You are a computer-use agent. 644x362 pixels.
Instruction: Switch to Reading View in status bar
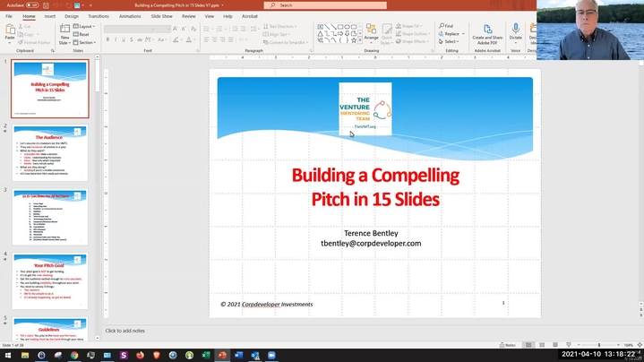tap(554, 345)
